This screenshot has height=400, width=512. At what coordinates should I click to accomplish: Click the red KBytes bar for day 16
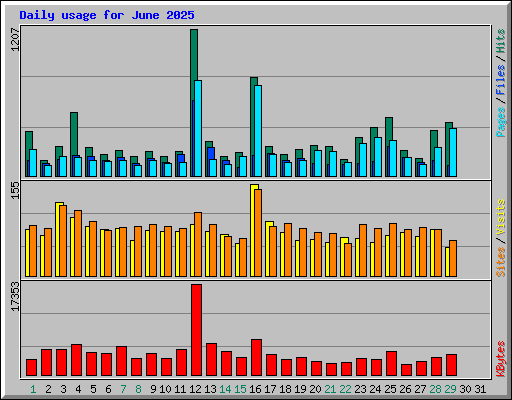(x=257, y=358)
